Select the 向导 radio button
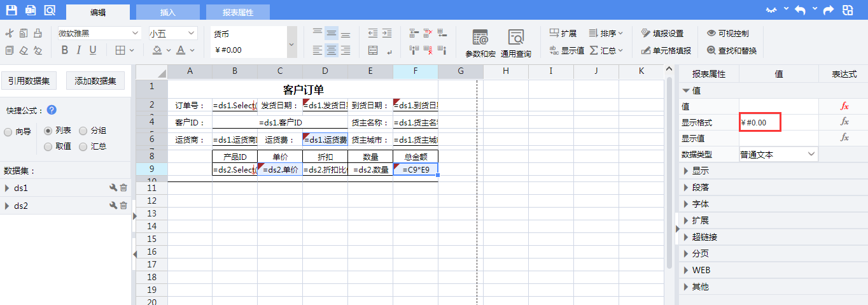Screen dimensions: 868x305 click(x=8, y=132)
